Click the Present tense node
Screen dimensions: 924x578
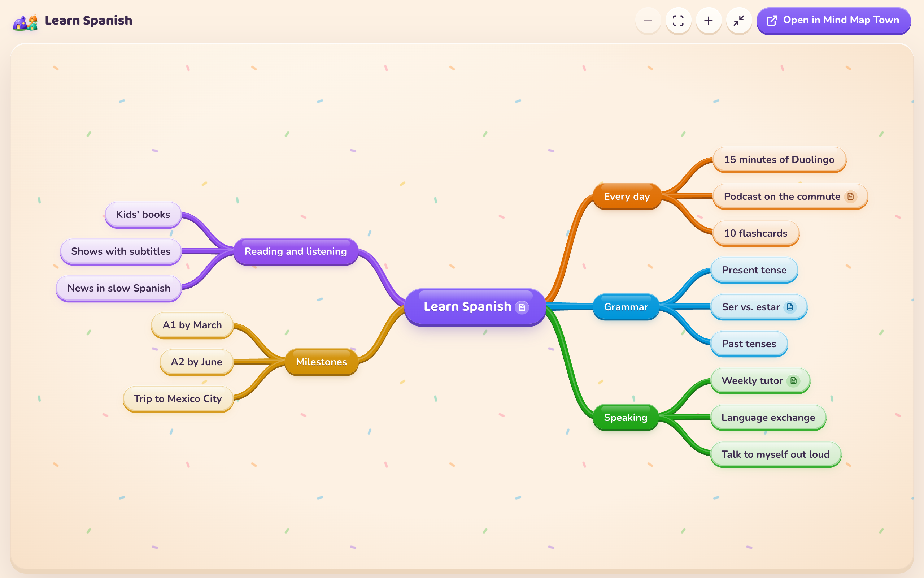[754, 270]
